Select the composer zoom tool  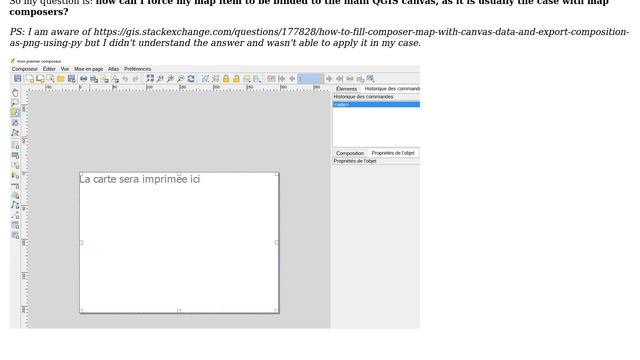15,103
